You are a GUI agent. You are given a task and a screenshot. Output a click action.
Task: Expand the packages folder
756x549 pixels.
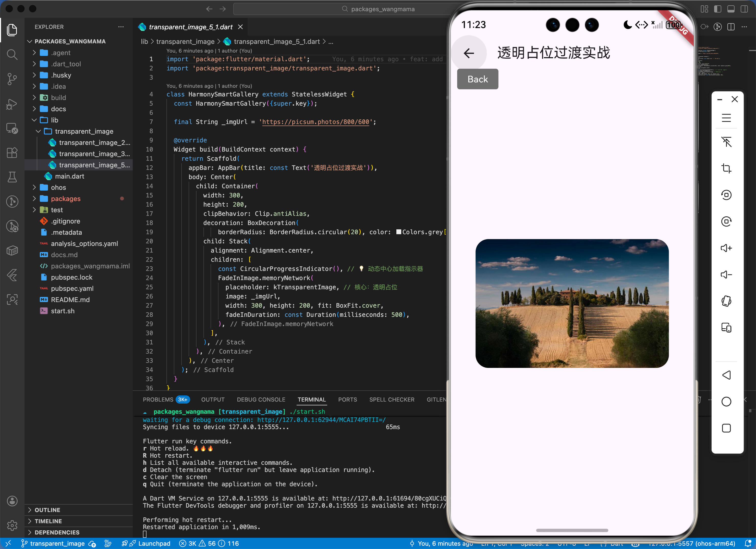tap(66, 198)
